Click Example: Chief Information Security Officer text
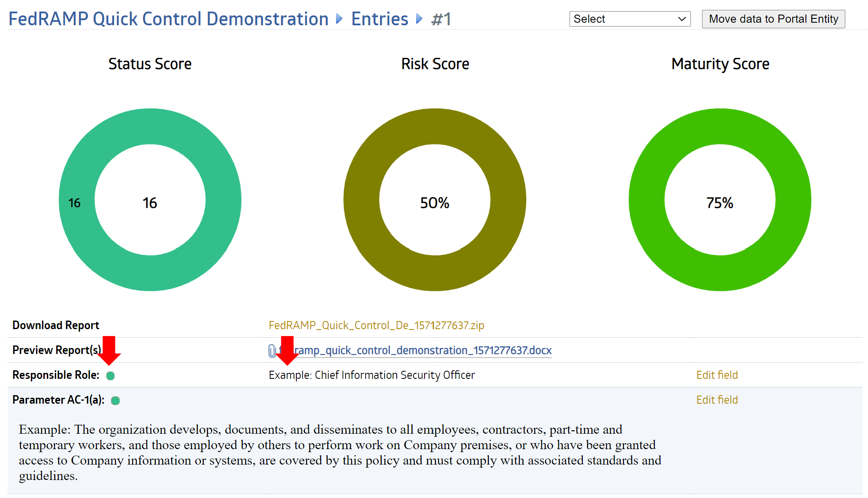The width and height of the screenshot is (868, 498). click(x=372, y=375)
